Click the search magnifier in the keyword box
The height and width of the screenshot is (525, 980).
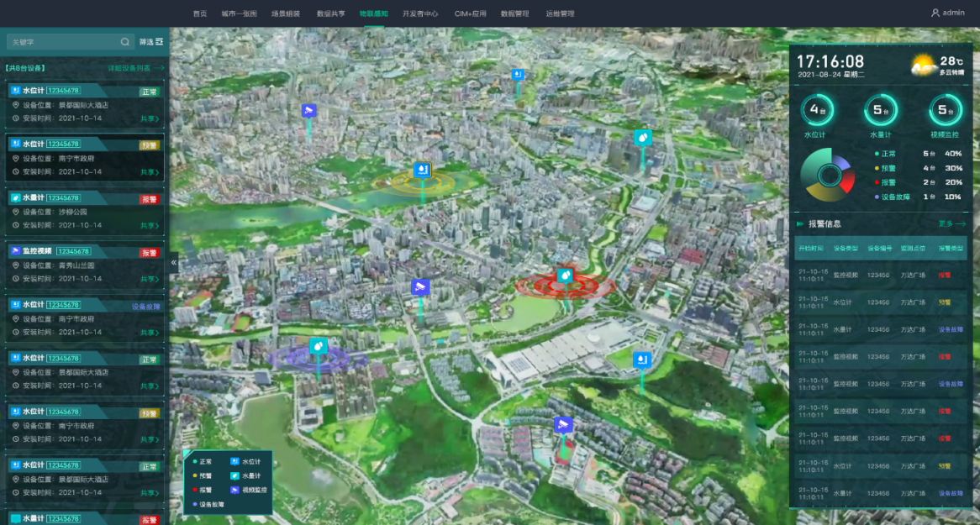[x=125, y=41]
